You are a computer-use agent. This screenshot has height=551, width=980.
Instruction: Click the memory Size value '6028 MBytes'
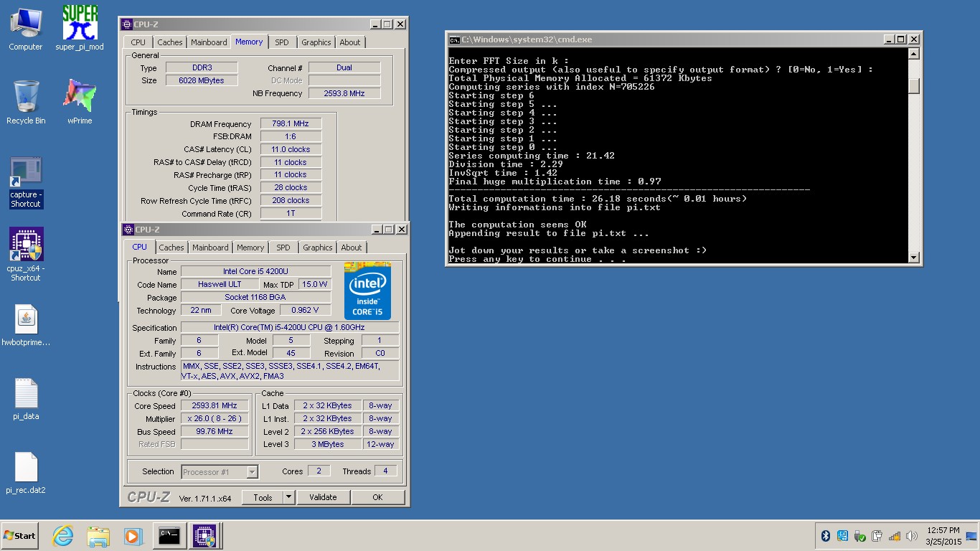[201, 80]
